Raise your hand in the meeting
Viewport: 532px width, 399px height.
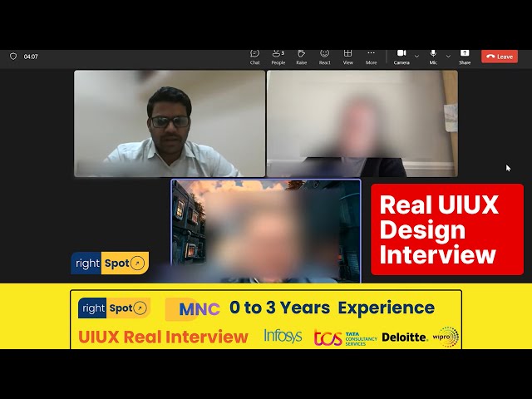pyautogui.click(x=301, y=57)
